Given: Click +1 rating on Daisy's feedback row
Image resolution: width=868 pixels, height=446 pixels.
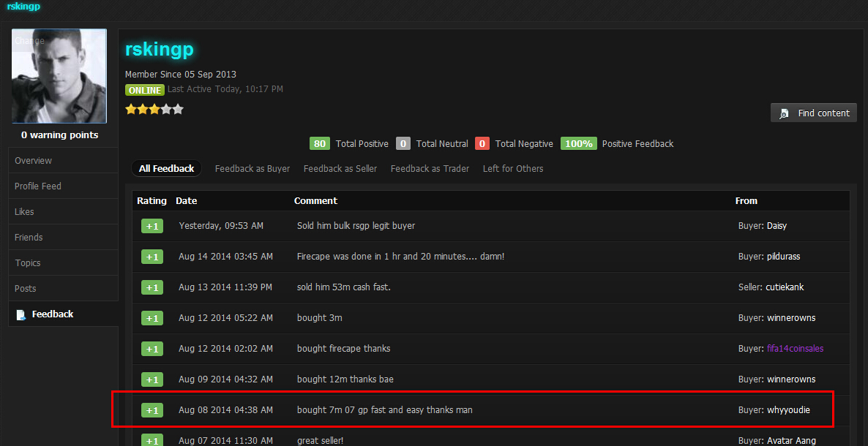Looking at the screenshot, I should [152, 226].
